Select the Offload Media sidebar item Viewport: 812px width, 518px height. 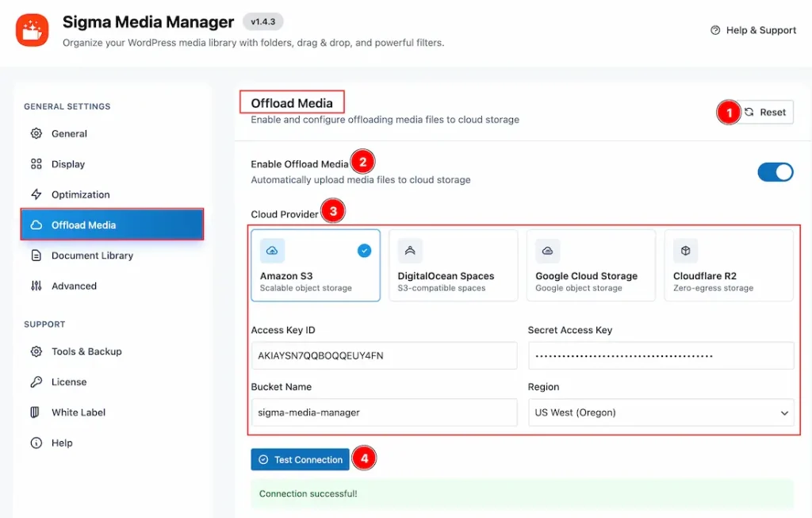click(x=113, y=224)
